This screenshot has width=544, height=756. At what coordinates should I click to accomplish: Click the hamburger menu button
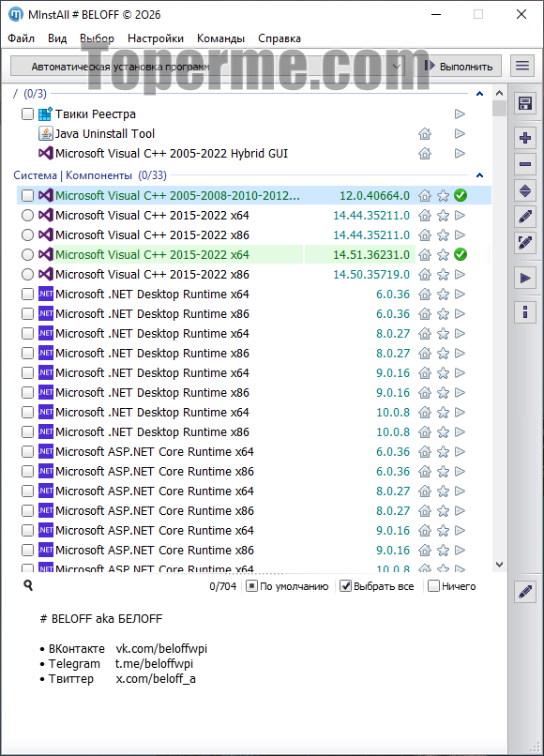[x=522, y=66]
